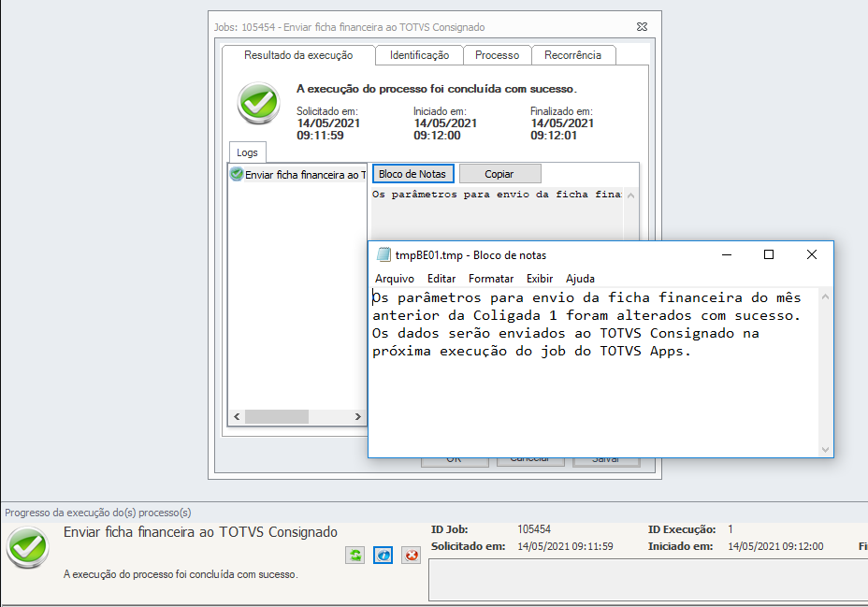Open the Ajuda menu in Notepad
The image size is (868, 607).
tap(580, 279)
